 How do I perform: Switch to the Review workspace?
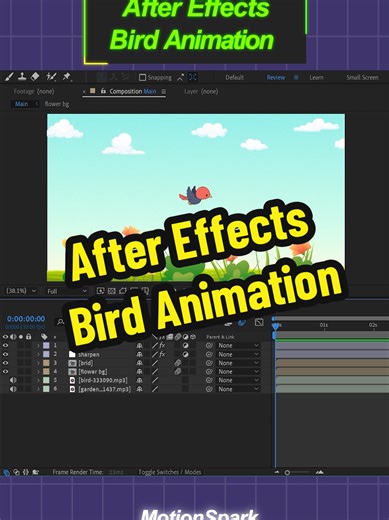click(276, 77)
